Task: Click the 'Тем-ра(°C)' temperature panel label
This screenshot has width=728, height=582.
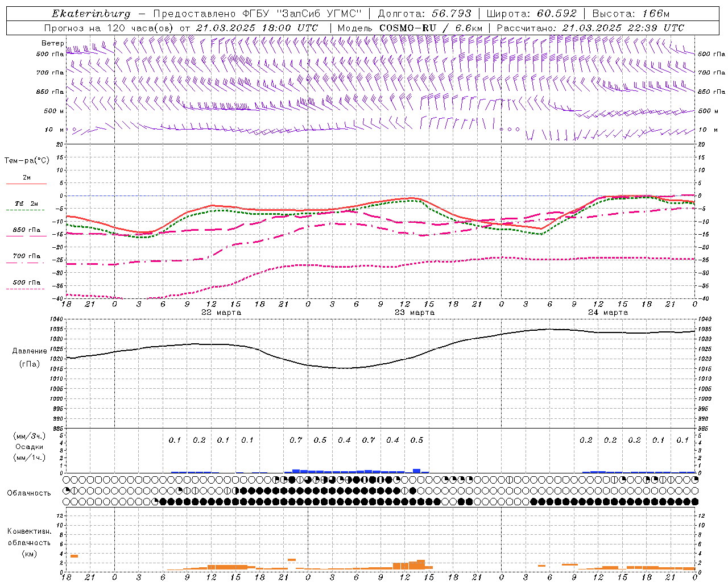Action: [x=27, y=161]
